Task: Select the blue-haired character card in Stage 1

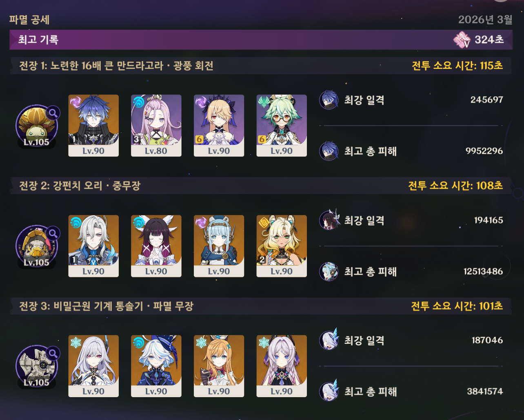Action: pyautogui.click(x=93, y=126)
